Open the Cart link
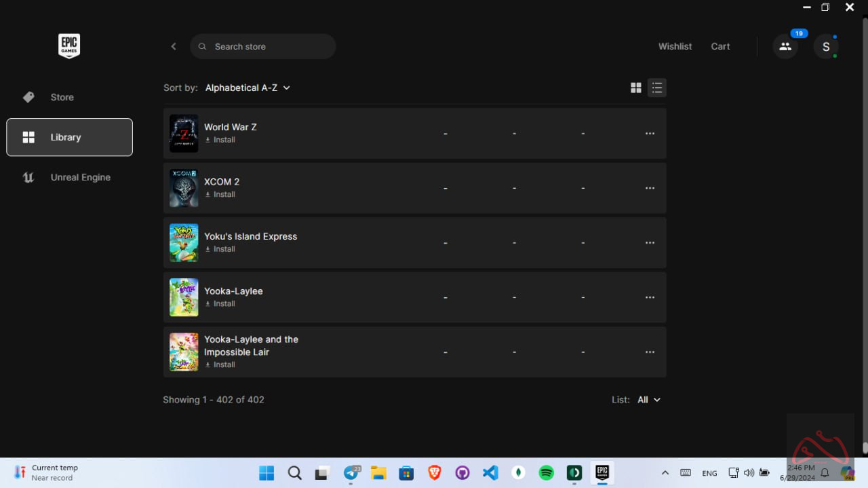The width and height of the screenshot is (868, 488). pyautogui.click(x=720, y=46)
